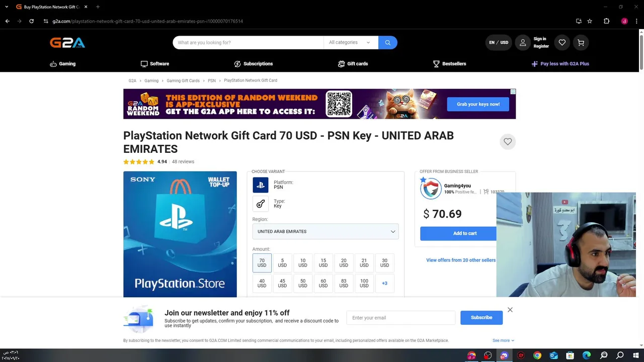Screen dimensions: 644x362
Task: Expand See more newsletter terms
Action: click(503, 340)
